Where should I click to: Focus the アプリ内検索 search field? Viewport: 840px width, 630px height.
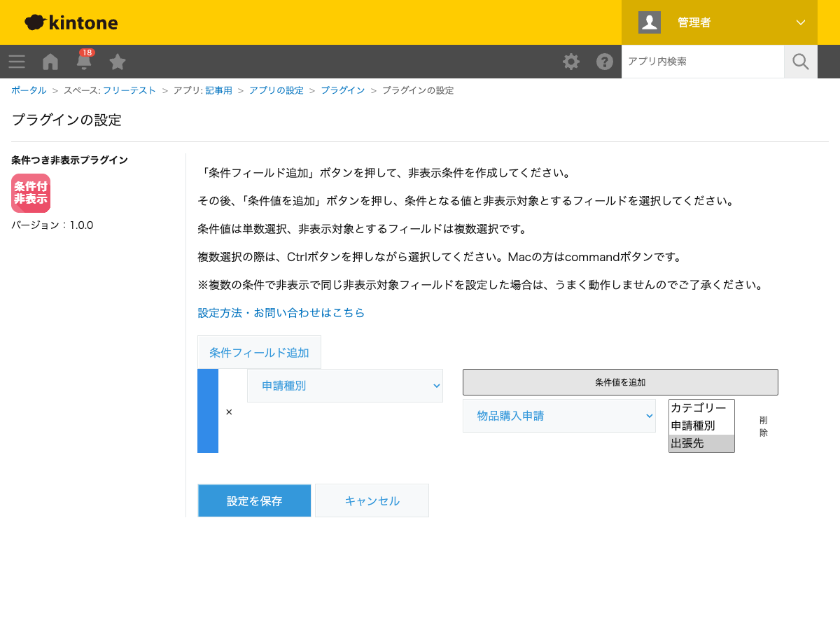click(703, 62)
